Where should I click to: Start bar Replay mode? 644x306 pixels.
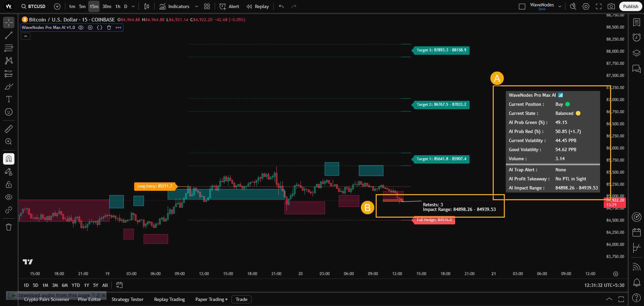257,6
